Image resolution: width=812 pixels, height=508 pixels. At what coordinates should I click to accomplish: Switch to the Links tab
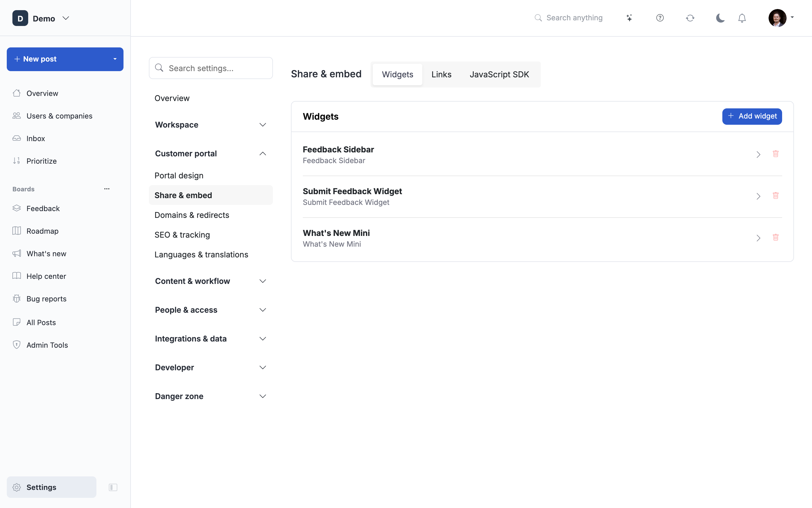click(441, 74)
